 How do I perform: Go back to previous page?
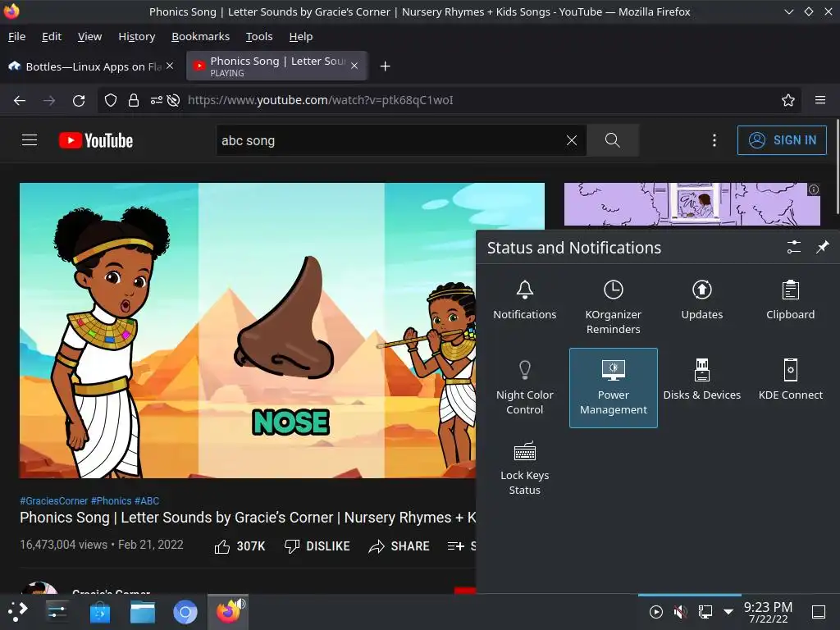coord(20,100)
